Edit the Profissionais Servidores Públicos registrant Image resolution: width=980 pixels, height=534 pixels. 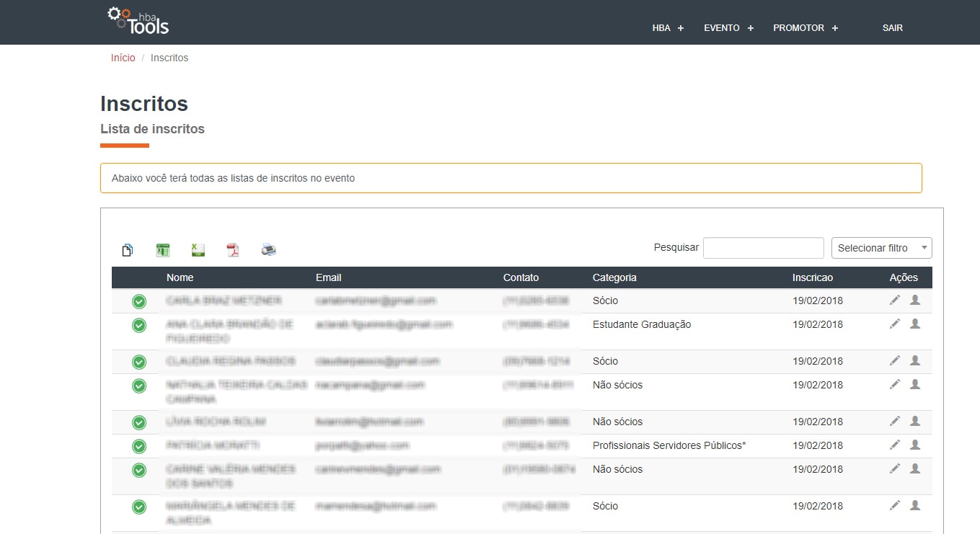coord(895,445)
